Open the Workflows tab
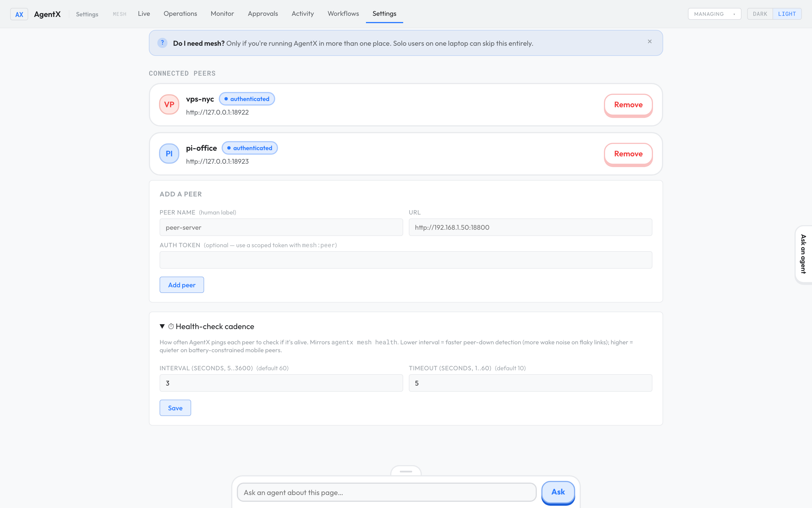This screenshot has width=812, height=508. tap(343, 14)
